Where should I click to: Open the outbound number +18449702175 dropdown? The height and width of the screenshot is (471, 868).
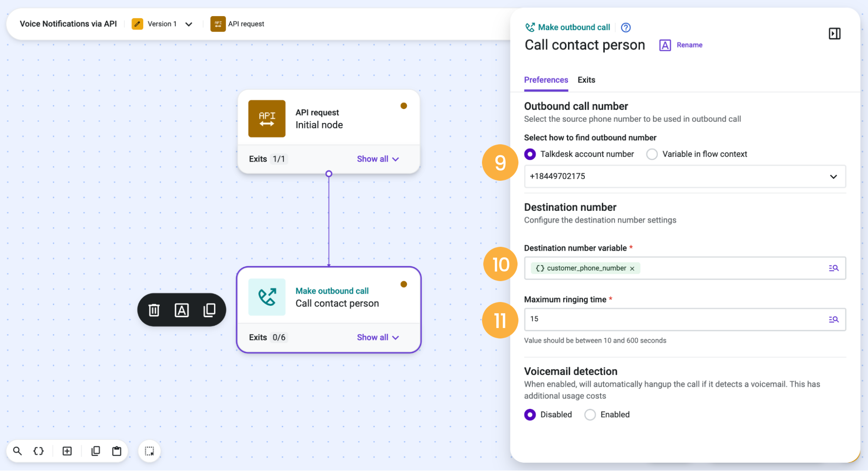(x=685, y=176)
